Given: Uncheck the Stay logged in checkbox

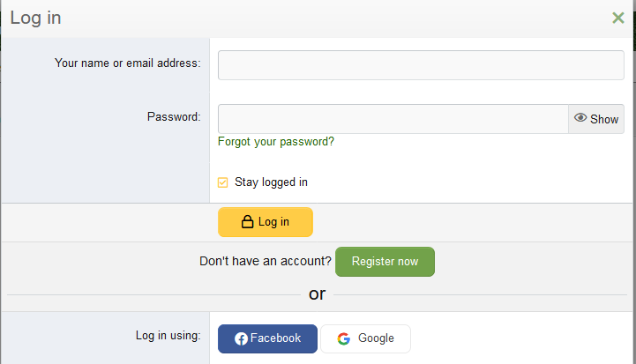Looking at the screenshot, I should click(x=222, y=182).
